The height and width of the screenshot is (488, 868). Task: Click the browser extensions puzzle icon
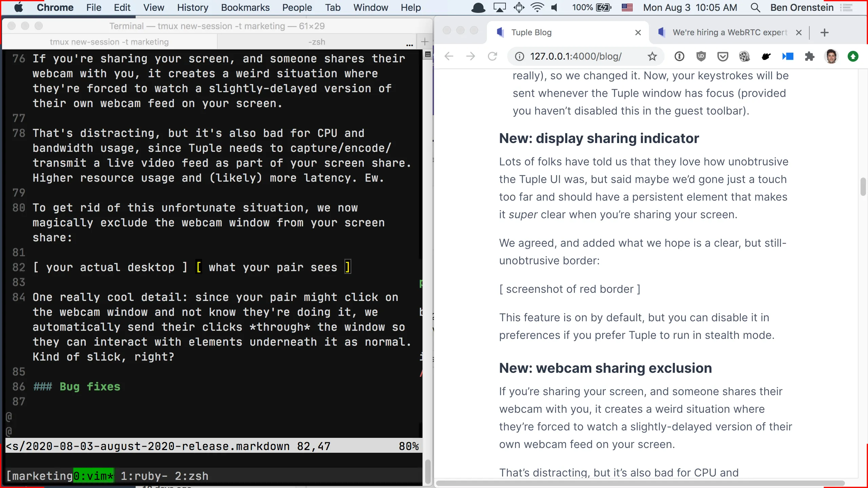click(809, 56)
